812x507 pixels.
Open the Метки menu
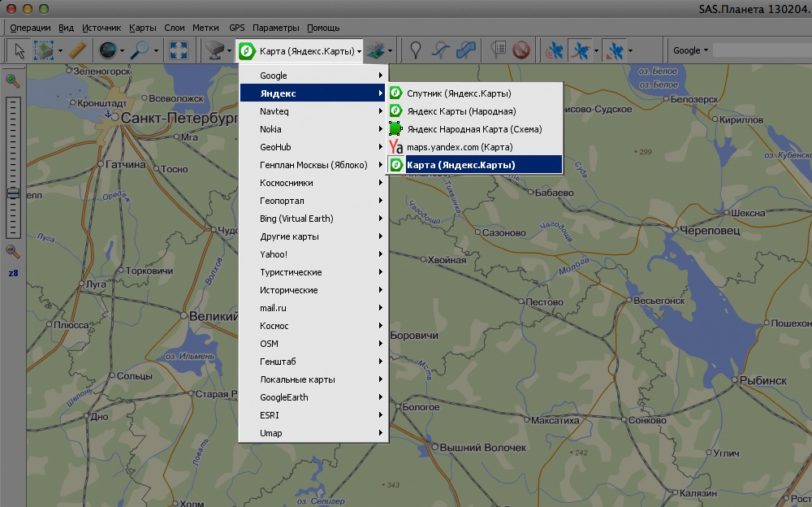205,28
